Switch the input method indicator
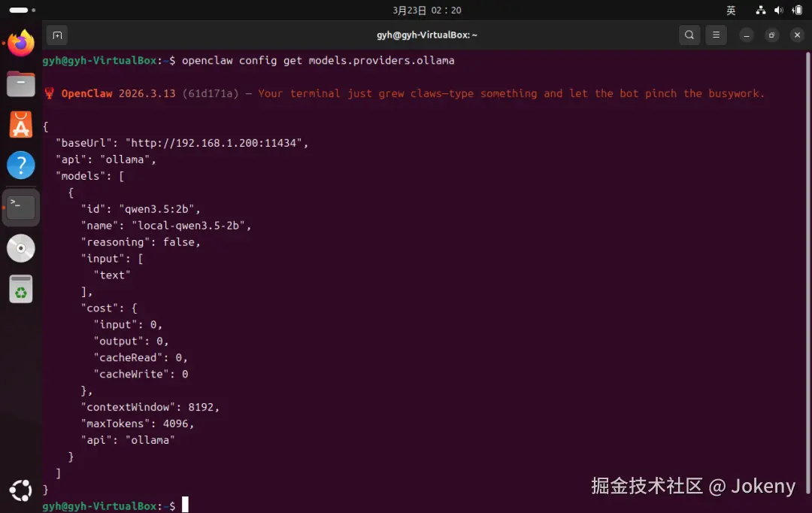 (x=731, y=10)
